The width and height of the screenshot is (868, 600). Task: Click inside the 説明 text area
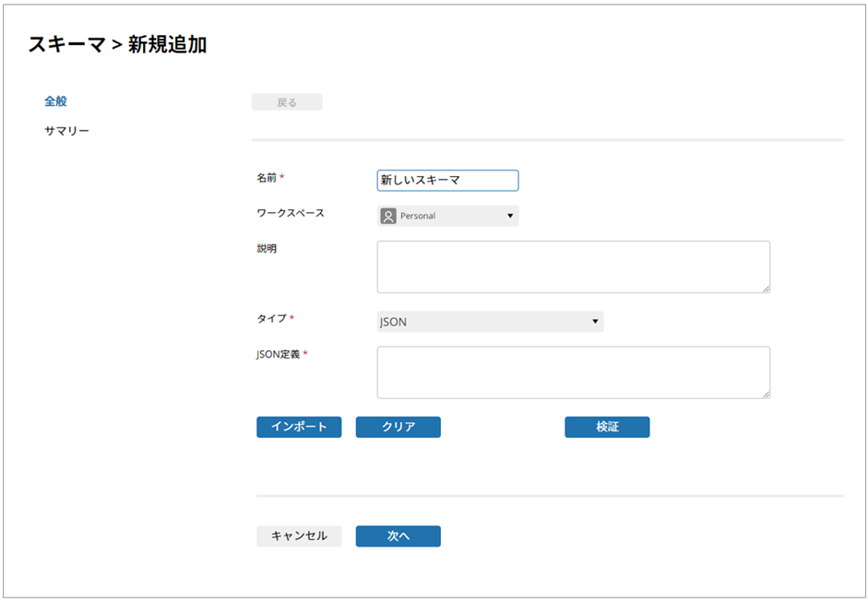click(x=573, y=267)
